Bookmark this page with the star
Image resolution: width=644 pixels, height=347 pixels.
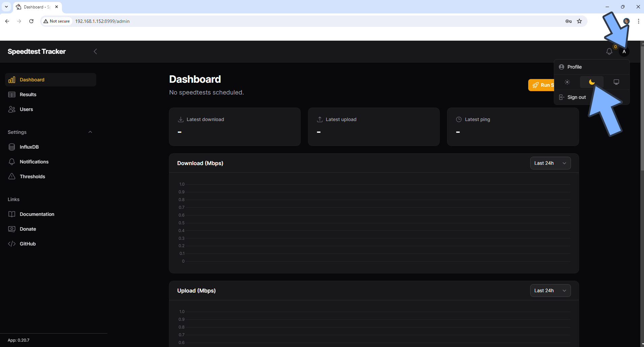point(579,21)
